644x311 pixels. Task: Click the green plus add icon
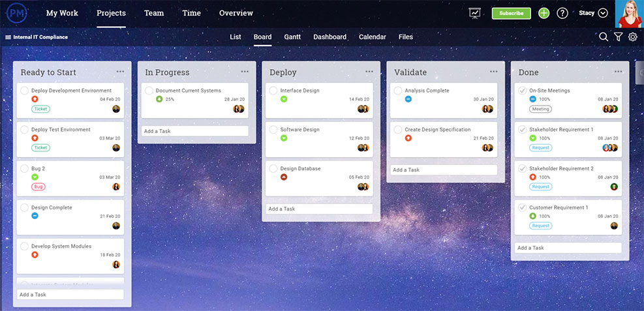(544, 13)
